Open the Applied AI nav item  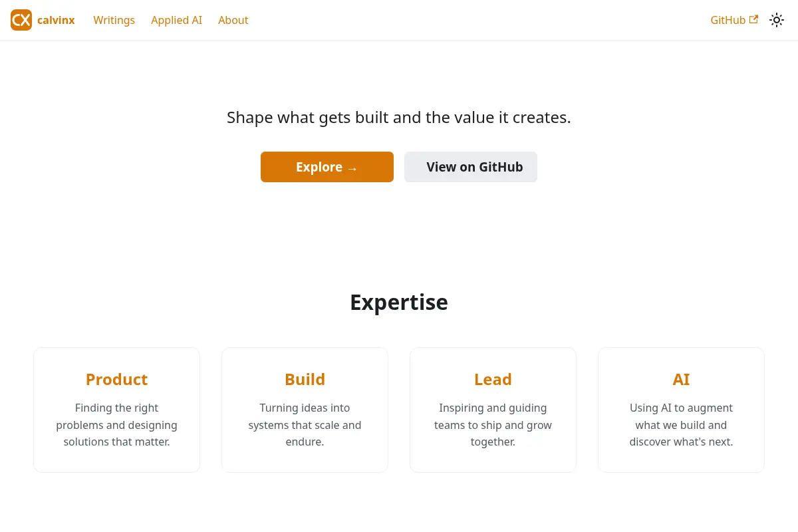tap(176, 20)
